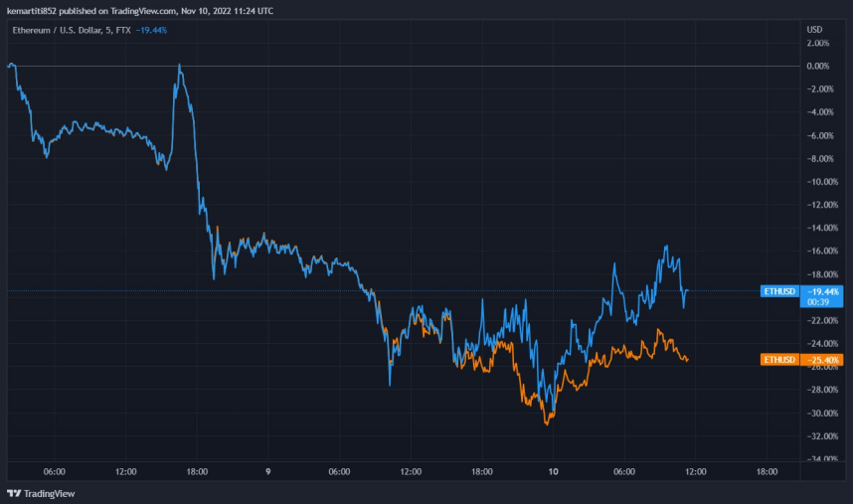Click the -30.00% price scale label
Image resolution: width=853 pixels, height=504 pixels.
[822, 414]
